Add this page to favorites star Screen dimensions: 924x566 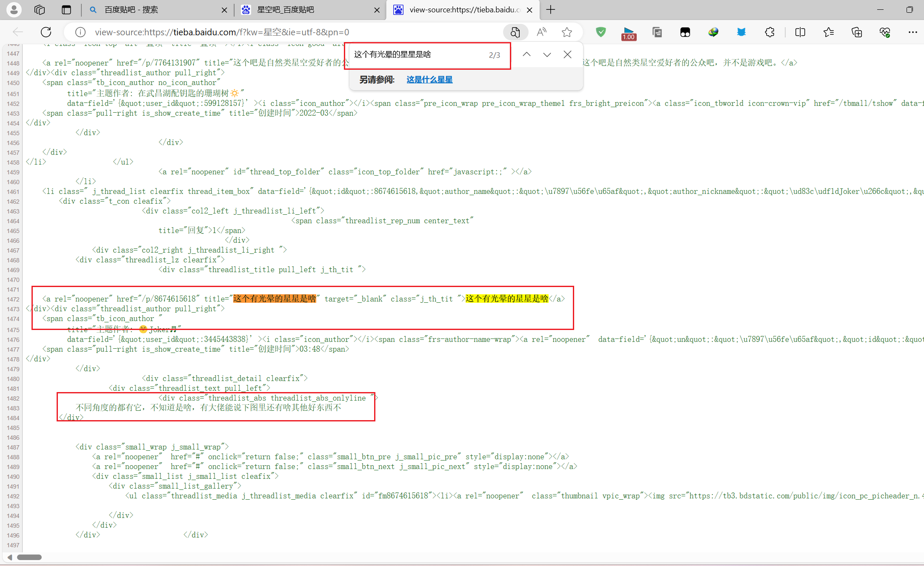566,32
